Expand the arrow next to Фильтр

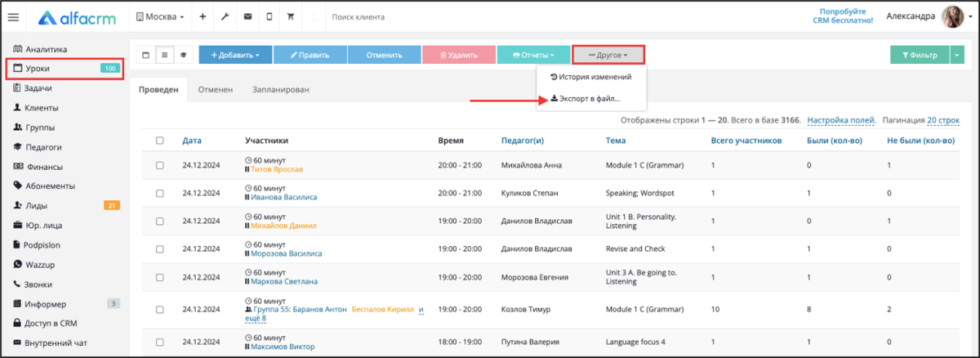[x=957, y=56]
